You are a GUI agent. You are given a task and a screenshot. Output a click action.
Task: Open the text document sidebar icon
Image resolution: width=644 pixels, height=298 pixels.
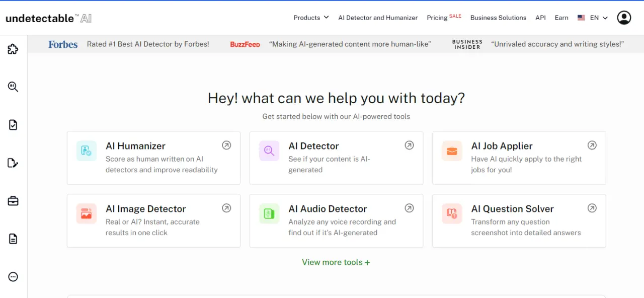pyautogui.click(x=13, y=239)
